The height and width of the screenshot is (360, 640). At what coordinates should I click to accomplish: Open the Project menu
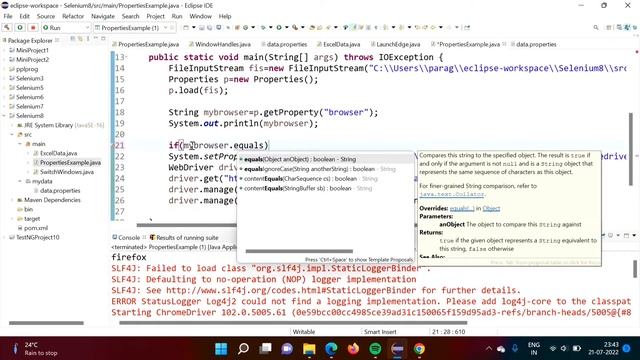[156, 16]
